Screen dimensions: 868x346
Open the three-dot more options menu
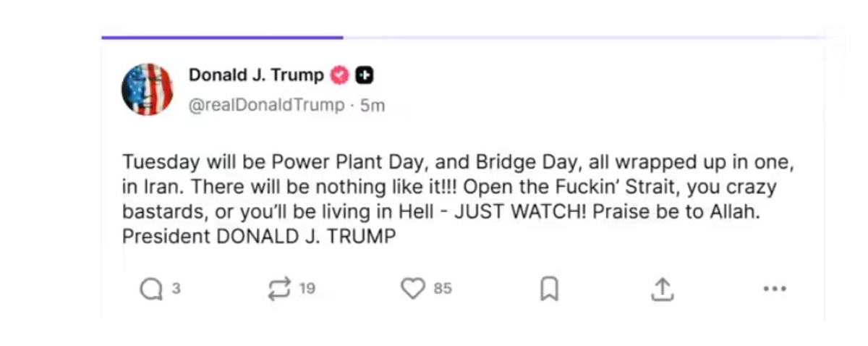(775, 290)
